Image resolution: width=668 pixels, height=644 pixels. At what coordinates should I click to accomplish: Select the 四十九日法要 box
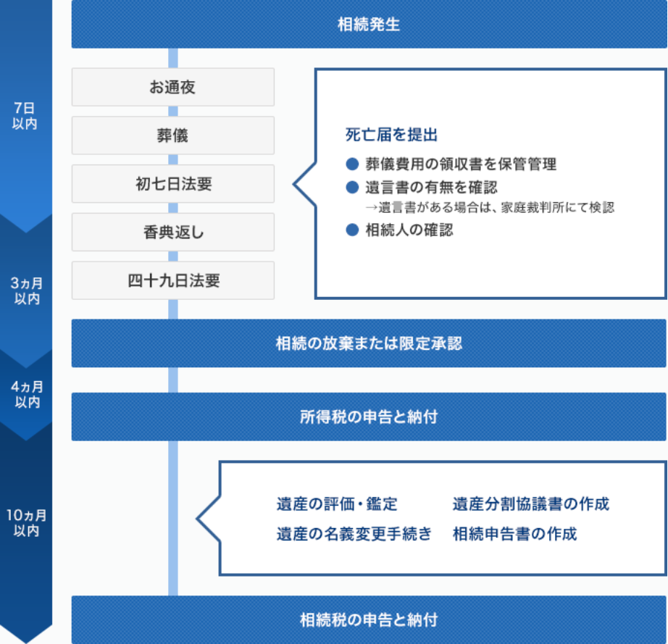[x=172, y=280]
